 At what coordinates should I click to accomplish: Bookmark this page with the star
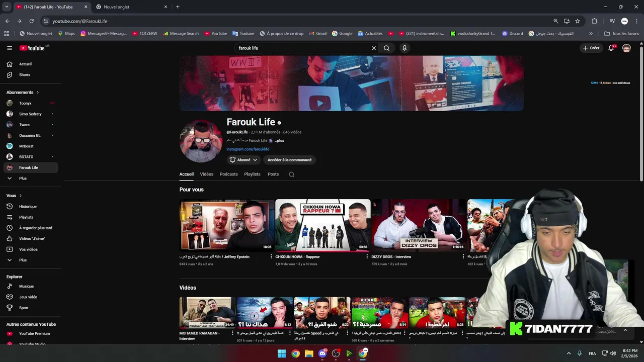click(578, 21)
